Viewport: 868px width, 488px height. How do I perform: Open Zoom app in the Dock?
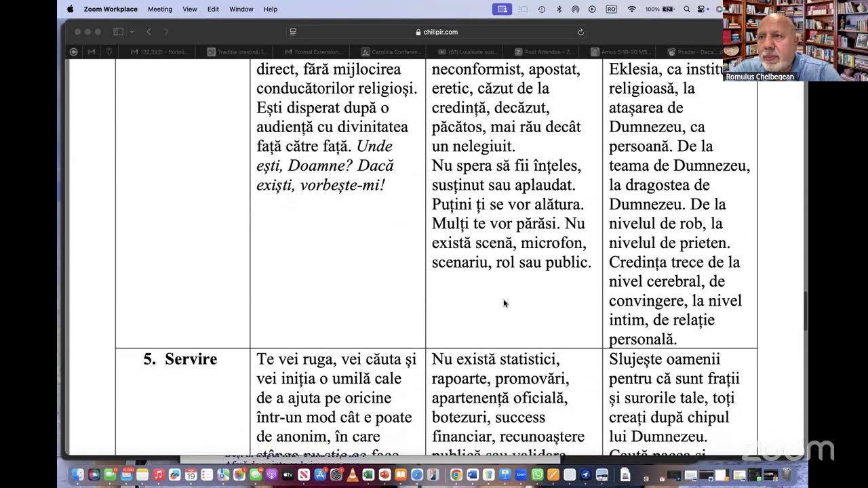click(x=521, y=474)
